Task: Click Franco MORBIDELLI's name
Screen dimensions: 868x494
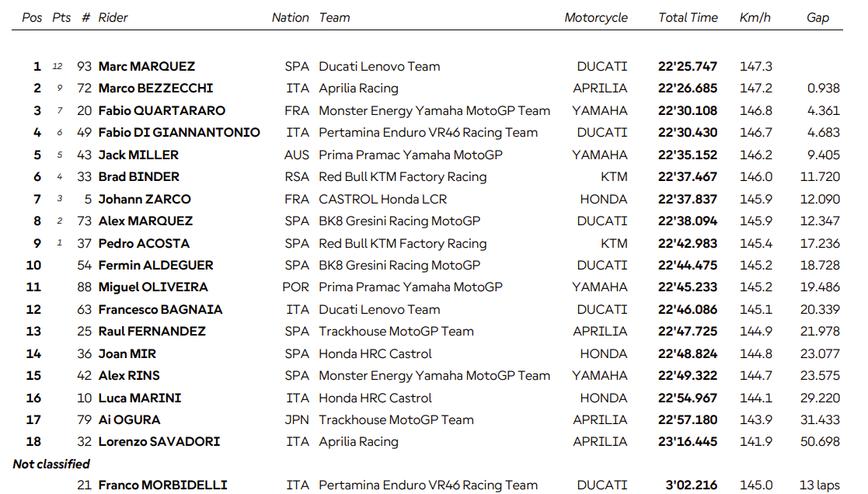Action: [x=162, y=485]
